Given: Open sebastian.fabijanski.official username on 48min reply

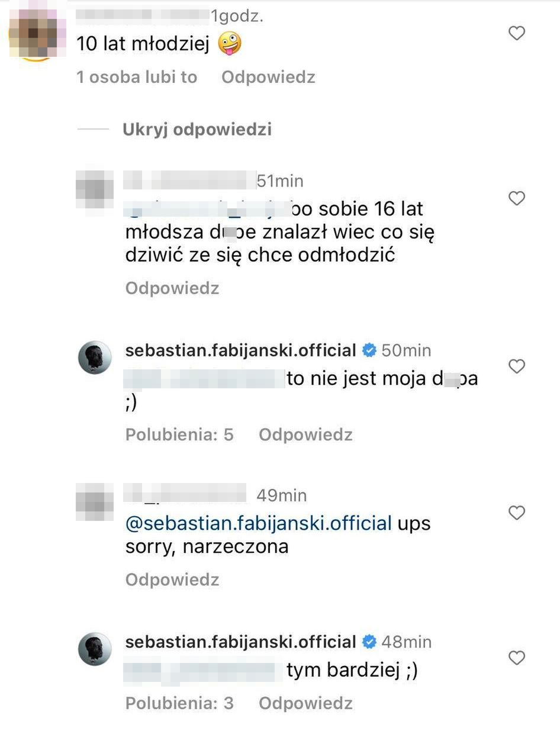Looking at the screenshot, I should pyautogui.click(x=240, y=642).
